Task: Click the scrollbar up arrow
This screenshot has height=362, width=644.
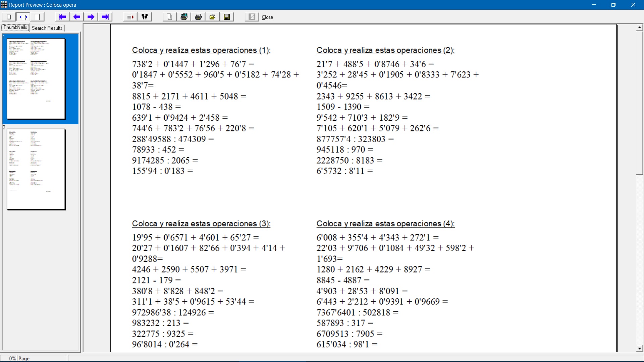Action: click(639, 27)
